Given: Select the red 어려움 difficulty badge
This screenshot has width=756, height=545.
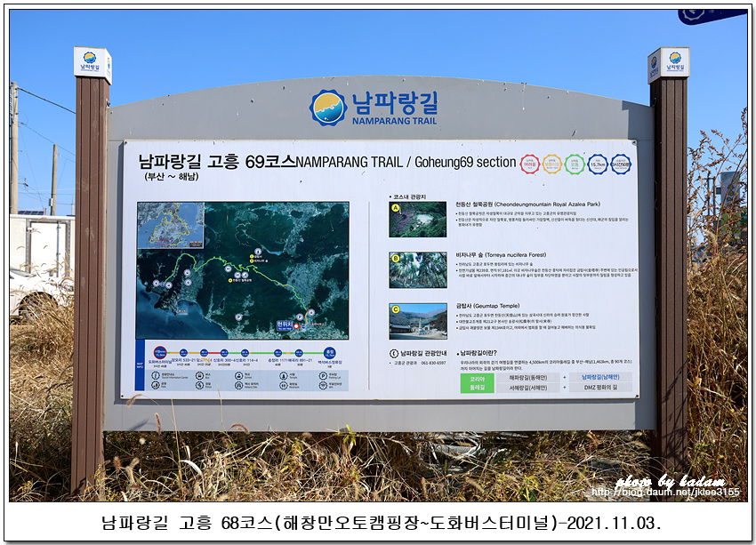Looking at the screenshot, I should (530, 164).
